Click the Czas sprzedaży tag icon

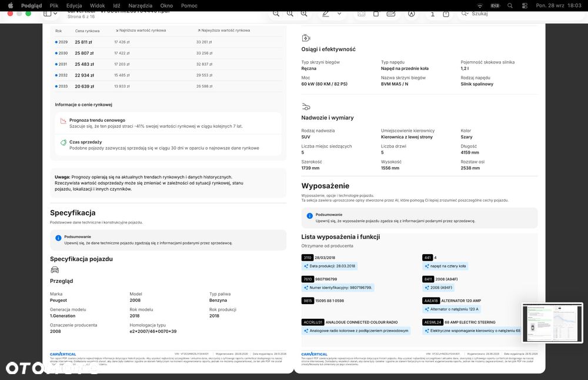click(x=64, y=142)
